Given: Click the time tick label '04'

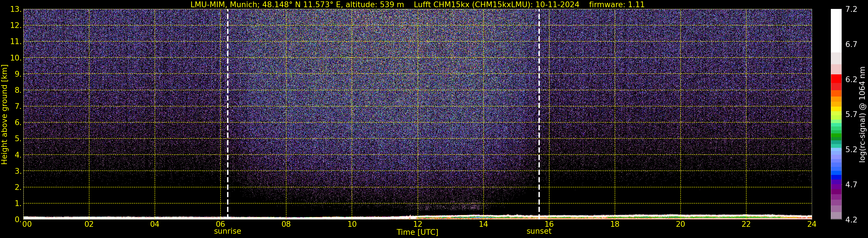Looking at the screenshot, I should (x=155, y=224).
